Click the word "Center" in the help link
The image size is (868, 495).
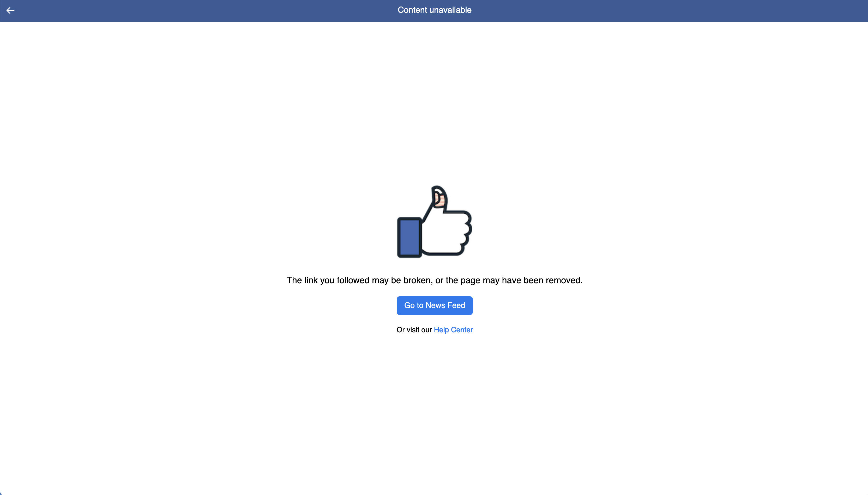click(x=462, y=330)
